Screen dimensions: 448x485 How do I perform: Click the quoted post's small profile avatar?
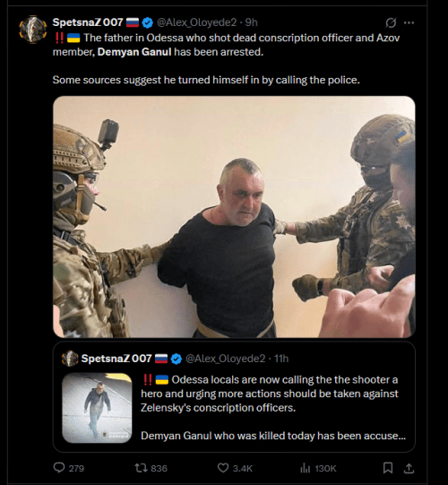click(x=70, y=359)
